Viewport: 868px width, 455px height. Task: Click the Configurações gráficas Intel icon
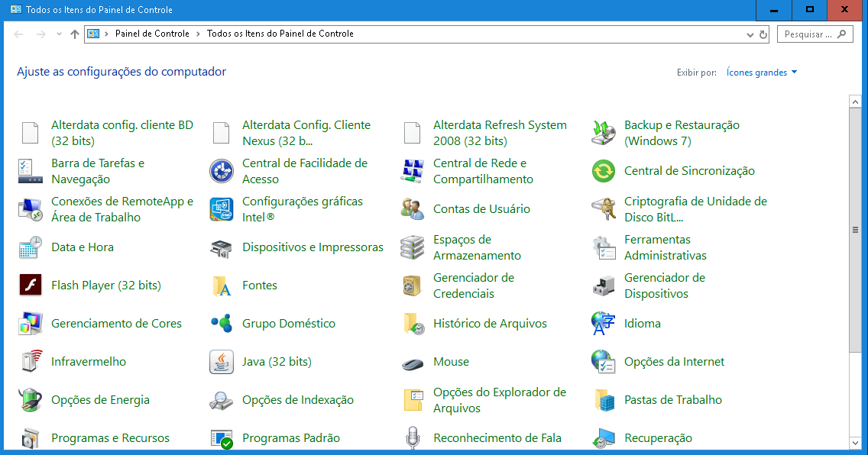click(222, 209)
